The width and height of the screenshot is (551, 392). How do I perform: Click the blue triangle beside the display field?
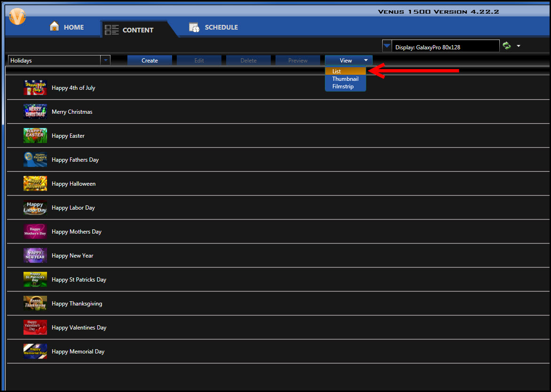(x=386, y=46)
